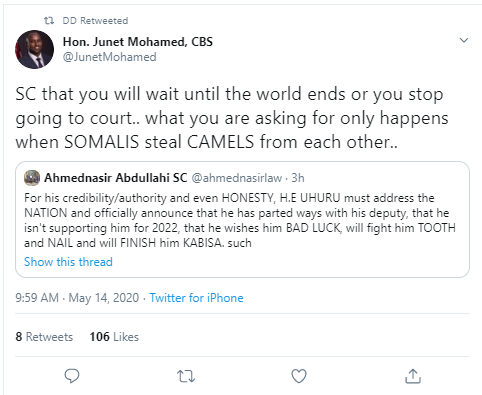
Task: Open Ahmednasir Abdullahi SC display name
Action: (116, 178)
